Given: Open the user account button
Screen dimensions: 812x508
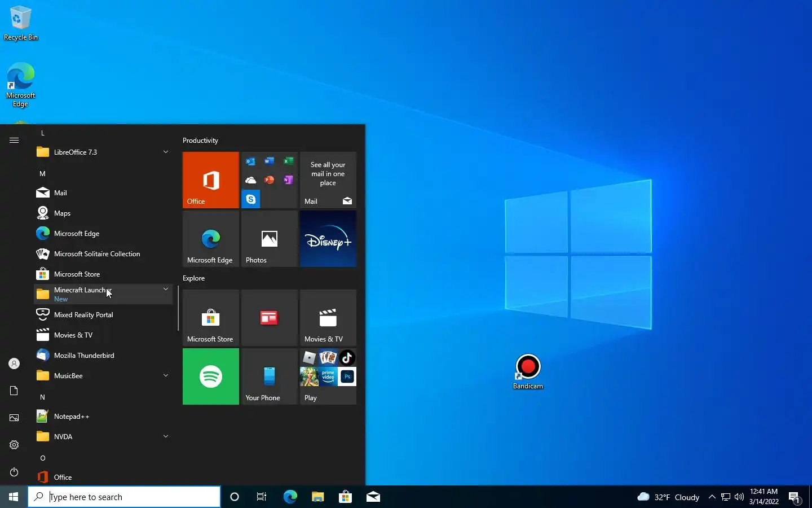Looking at the screenshot, I should click(14, 364).
